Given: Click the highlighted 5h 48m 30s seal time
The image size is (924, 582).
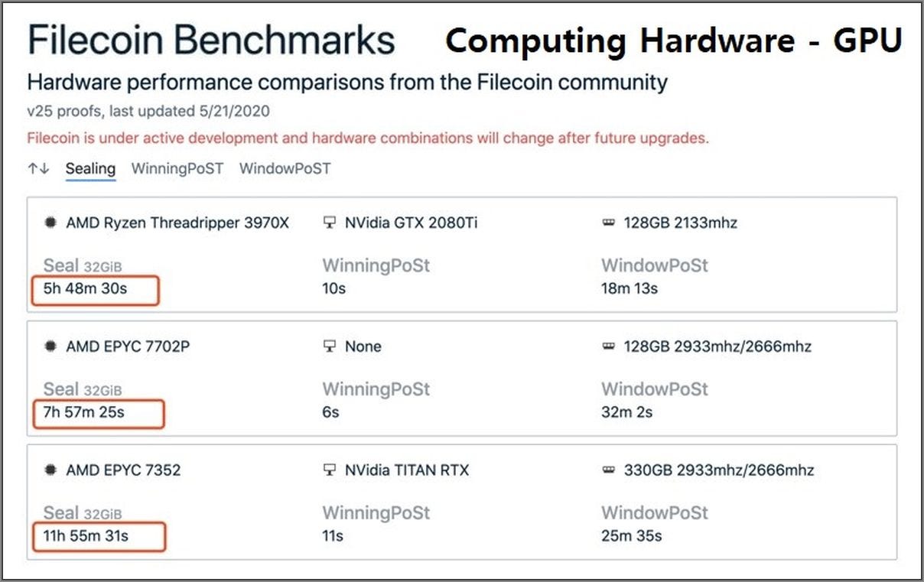Looking at the screenshot, I should [96, 291].
